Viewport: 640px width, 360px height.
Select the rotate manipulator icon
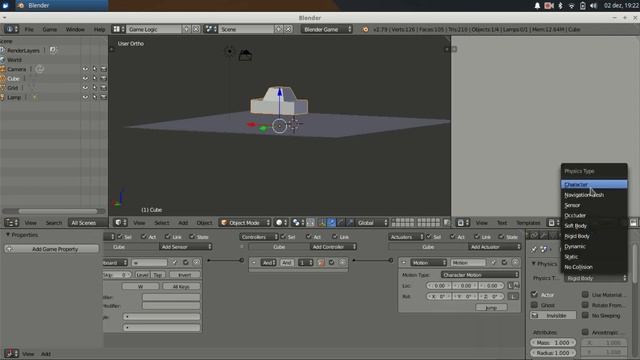point(341,222)
